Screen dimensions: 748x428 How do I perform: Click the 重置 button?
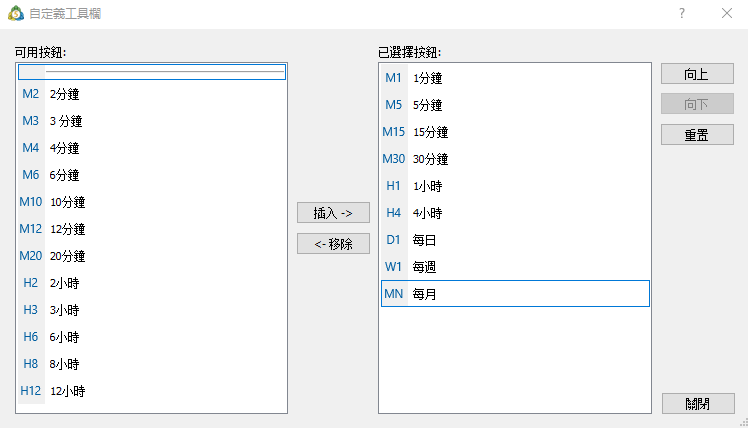[697, 135]
